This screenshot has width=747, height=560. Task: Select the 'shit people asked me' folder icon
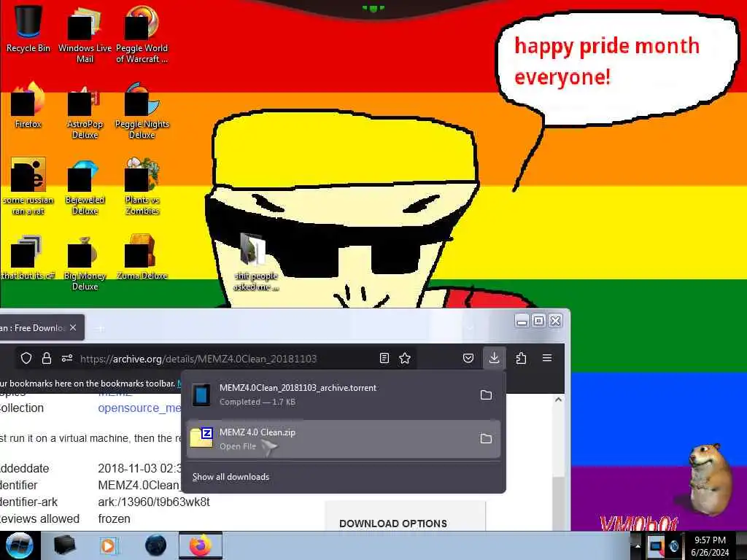click(255, 262)
